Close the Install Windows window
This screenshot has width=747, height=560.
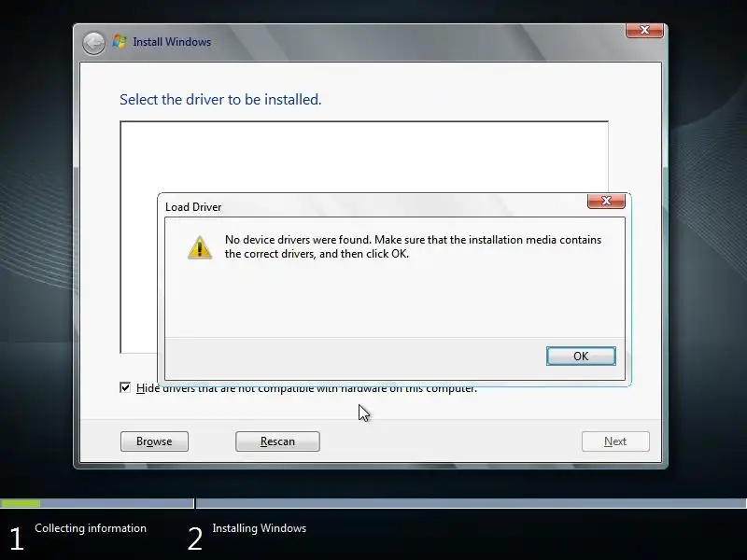point(644,30)
